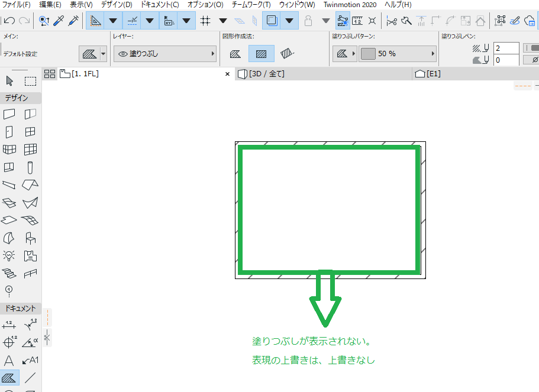The height and width of the screenshot is (392, 539).
Task: Select the Zone tool
Action: [30, 255]
